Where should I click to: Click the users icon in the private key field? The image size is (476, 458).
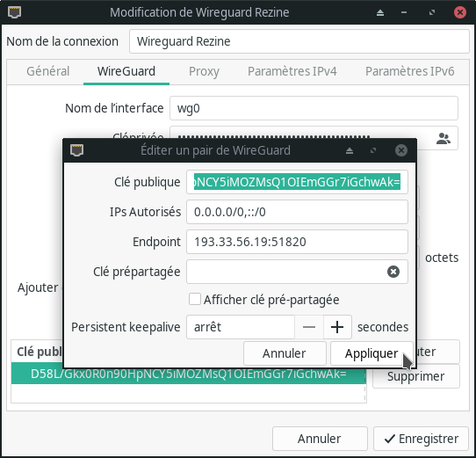[x=444, y=139]
